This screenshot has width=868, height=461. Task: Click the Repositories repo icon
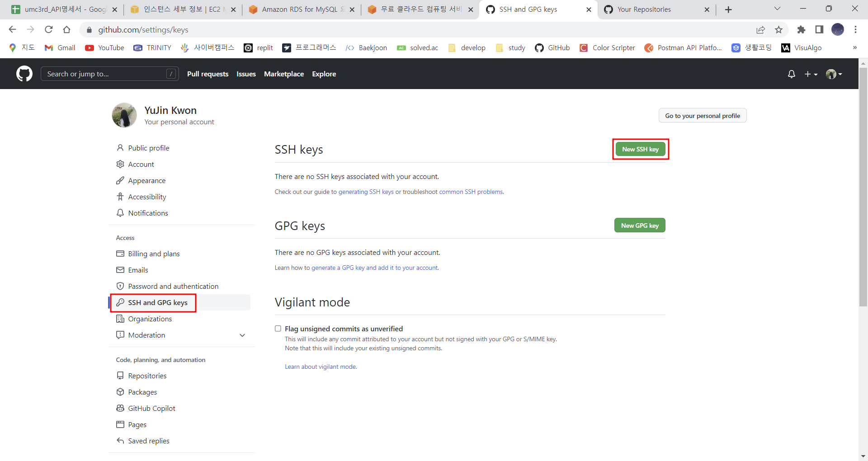click(120, 376)
